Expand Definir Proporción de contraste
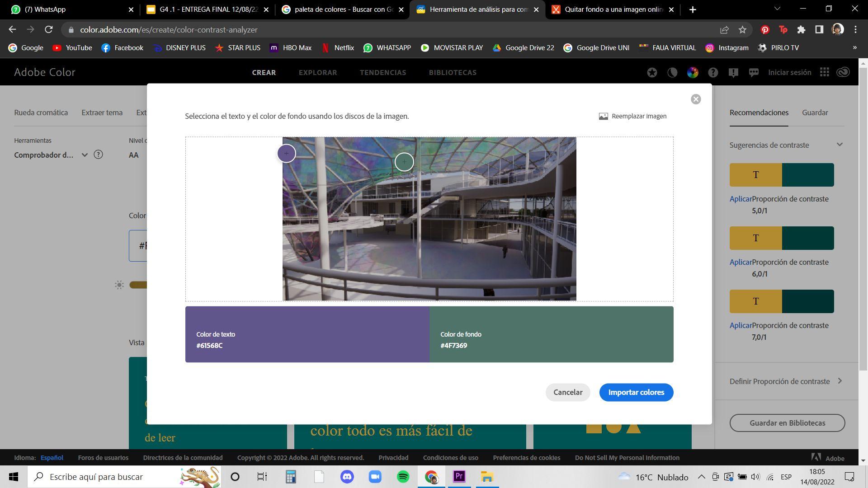The image size is (868, 488). click(x=840, y=381)
